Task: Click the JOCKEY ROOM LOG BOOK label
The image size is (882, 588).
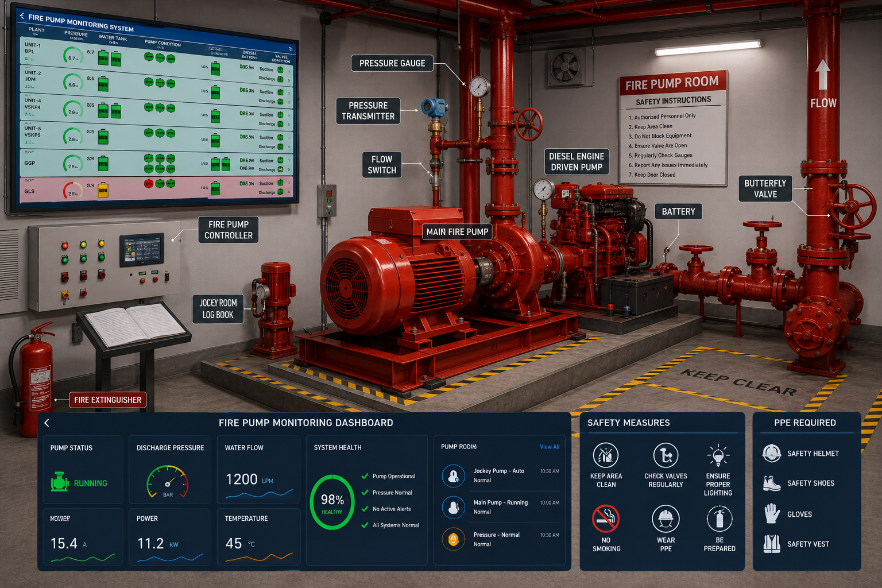Action: (218, 308)
